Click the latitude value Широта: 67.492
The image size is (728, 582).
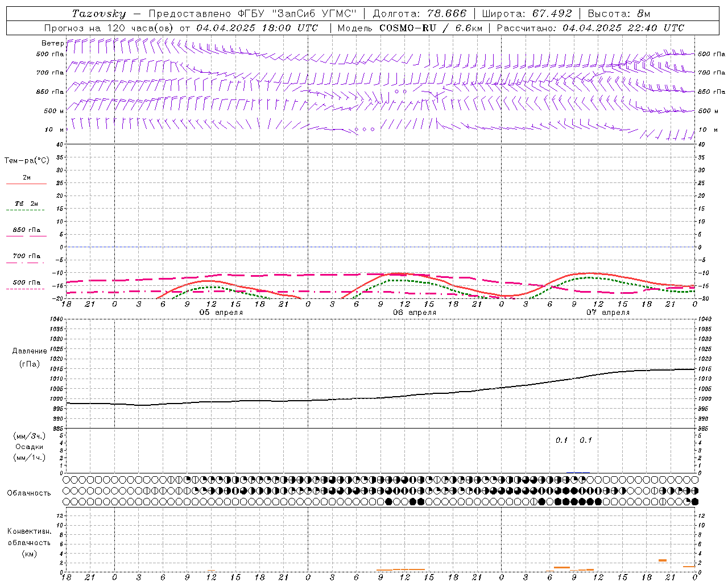[527, 14]
